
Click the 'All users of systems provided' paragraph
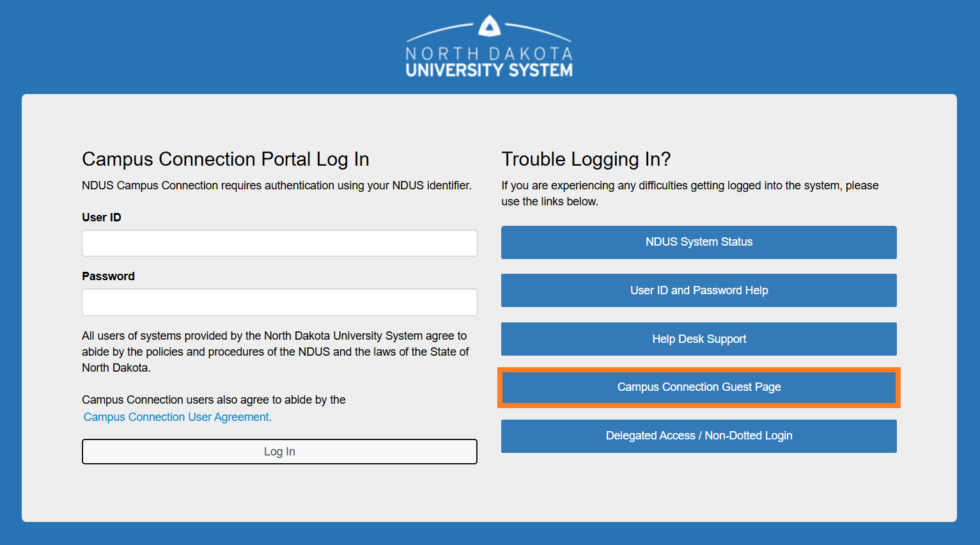(x=276, y=352)
